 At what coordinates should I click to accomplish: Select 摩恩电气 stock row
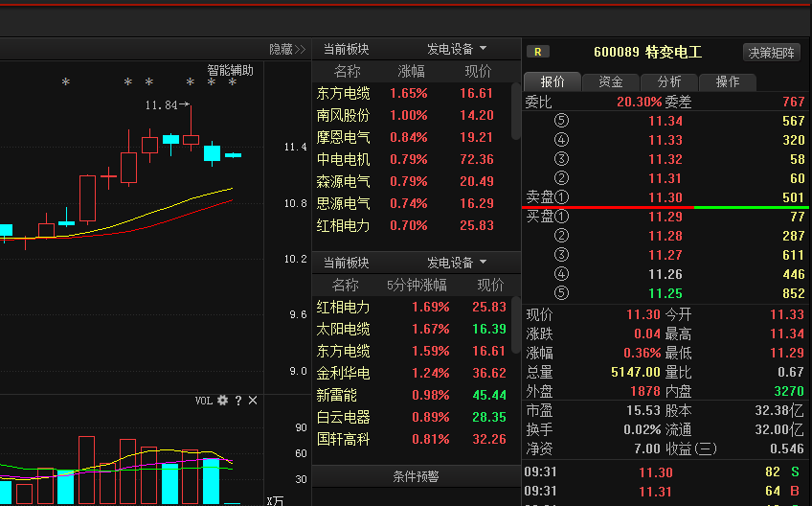411,137
